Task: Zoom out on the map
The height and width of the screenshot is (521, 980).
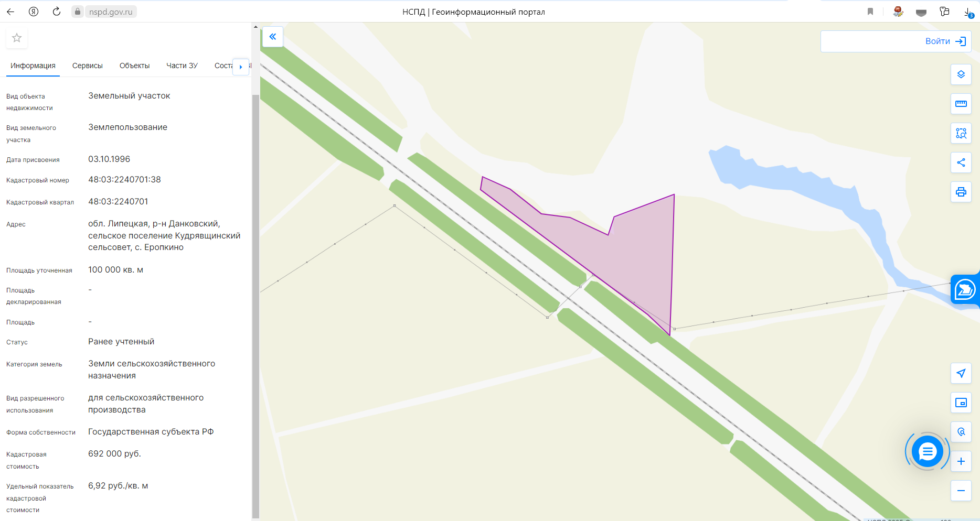Action: pos(961,491)
